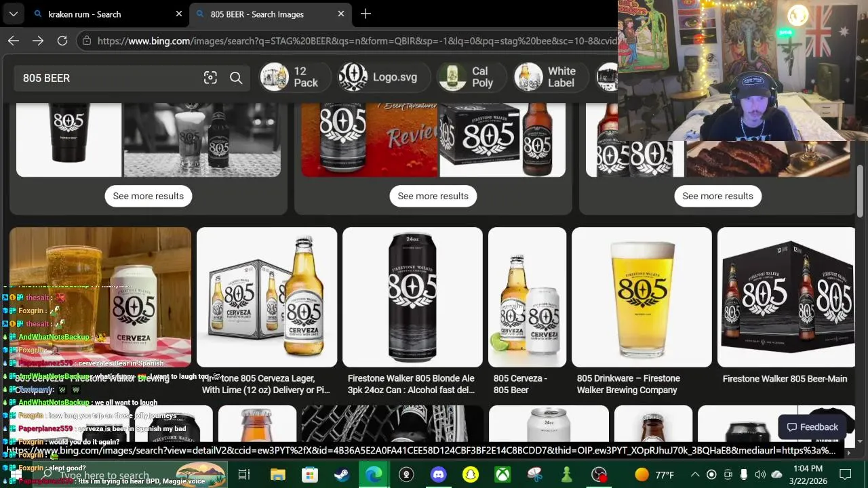868x488 pixels.
Task: Open Xbox app from the taskbar
Action: 502,474
